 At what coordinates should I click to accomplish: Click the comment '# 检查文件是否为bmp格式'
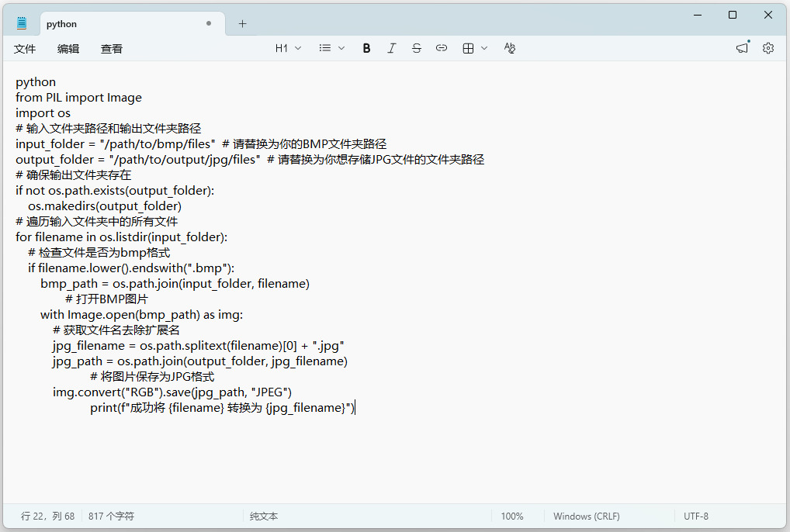tap(99, 253)
